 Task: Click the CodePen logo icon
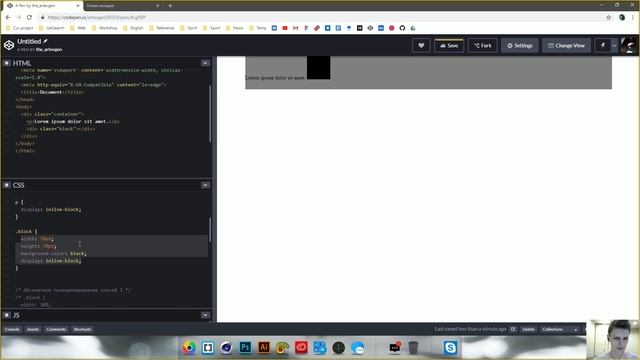click(9, 45)
